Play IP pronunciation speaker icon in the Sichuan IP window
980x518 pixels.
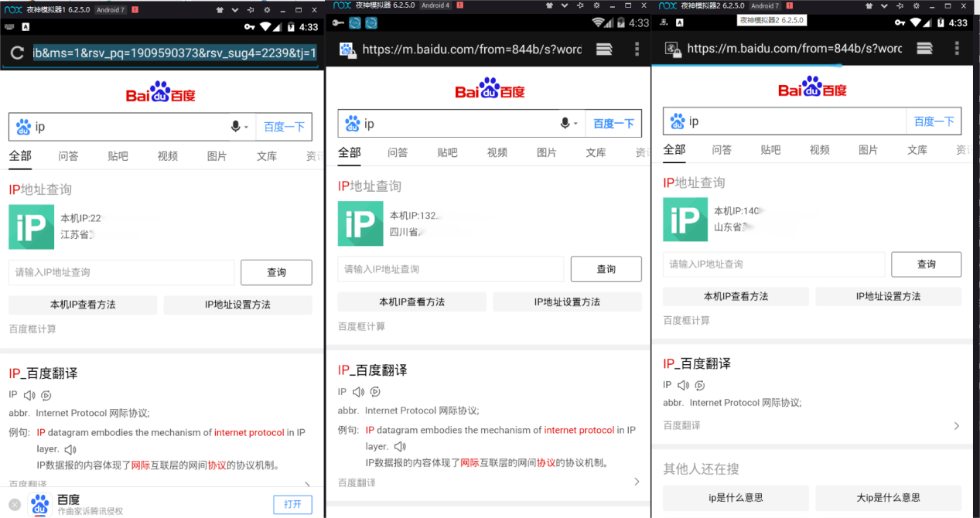(358, 392)
